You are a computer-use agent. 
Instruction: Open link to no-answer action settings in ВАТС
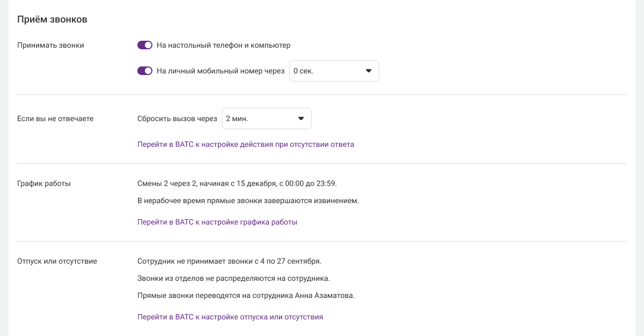246,144
